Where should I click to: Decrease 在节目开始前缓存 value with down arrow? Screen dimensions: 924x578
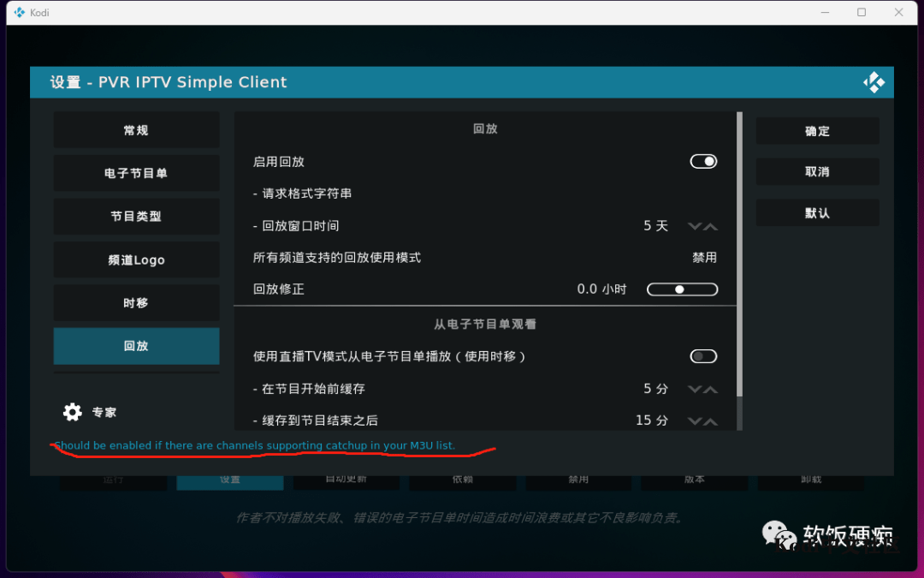pyautogui.click(x=695, y=389)
